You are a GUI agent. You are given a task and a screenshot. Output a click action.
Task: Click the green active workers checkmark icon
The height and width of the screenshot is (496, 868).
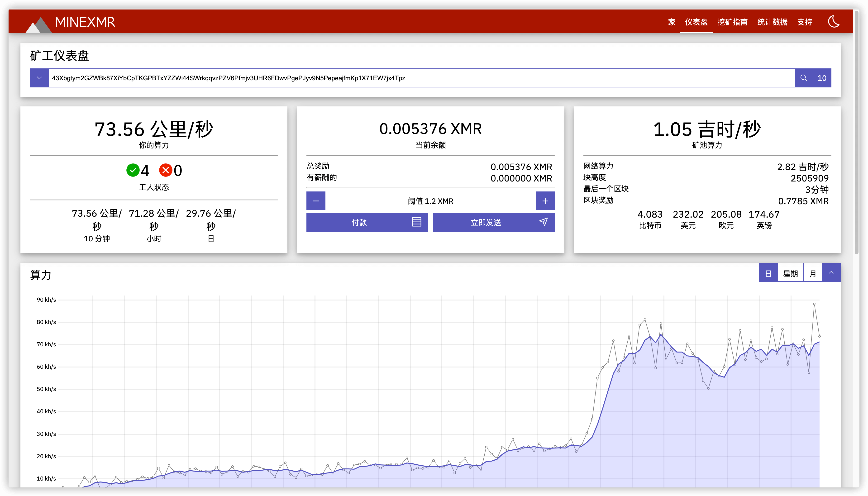click(133, 170)
